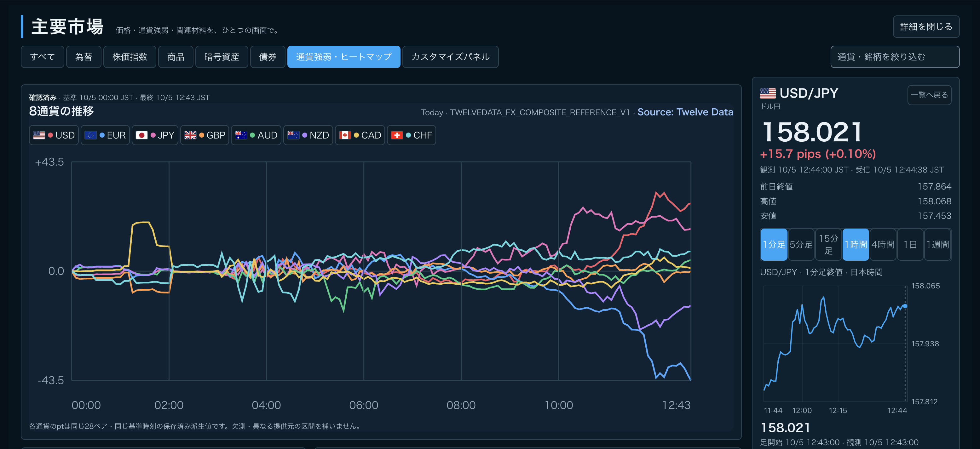Open the 商品 tab

point(176,57)
